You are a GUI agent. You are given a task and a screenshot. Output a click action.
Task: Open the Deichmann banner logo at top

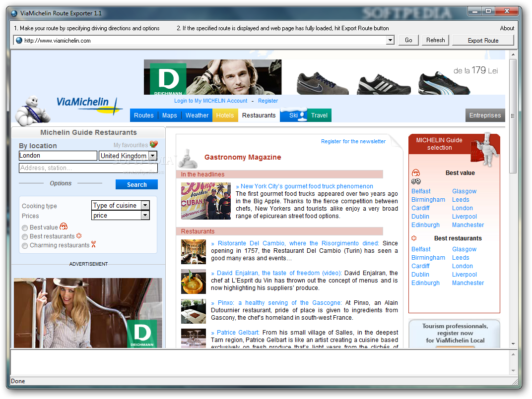(168, 79)
